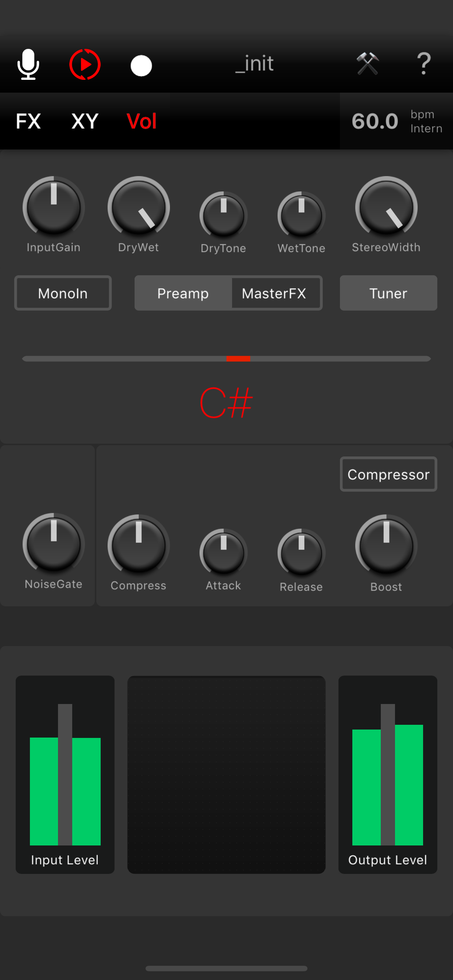
Task: Click the white record circle button
Action: click(141, 66)
